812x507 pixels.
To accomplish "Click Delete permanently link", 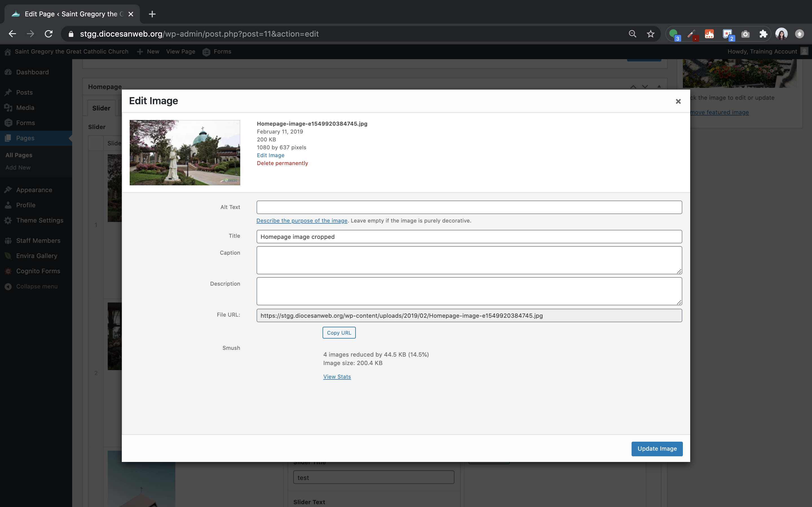I will pos(282,163).
